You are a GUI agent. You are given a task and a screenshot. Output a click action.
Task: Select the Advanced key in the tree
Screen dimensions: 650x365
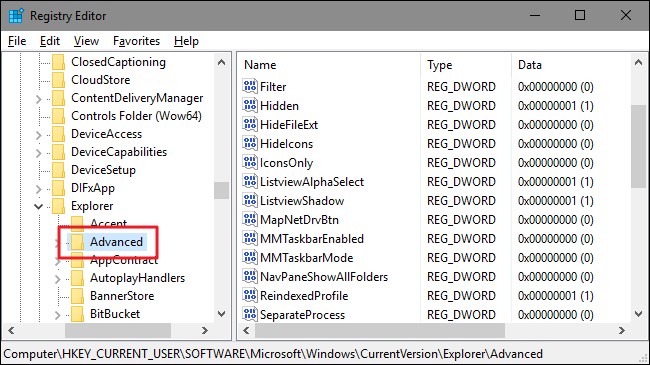(x=116, y=242)
